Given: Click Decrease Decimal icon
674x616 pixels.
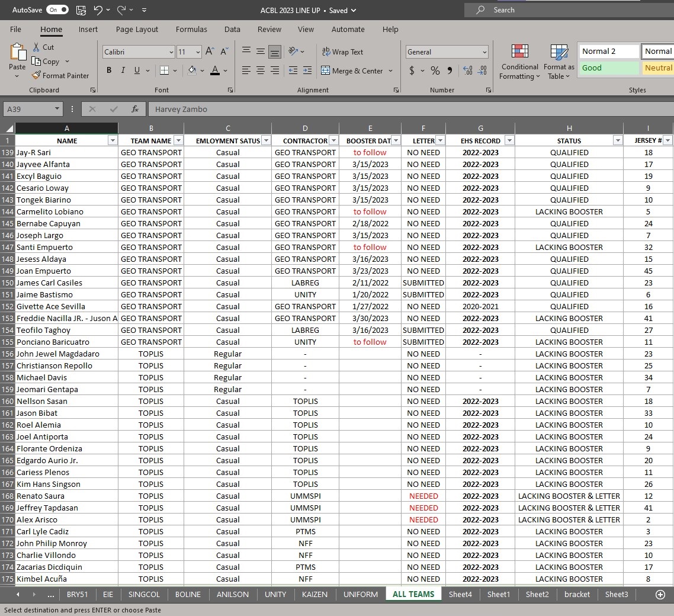Looking at the screenshot, I should click(482, 70).
